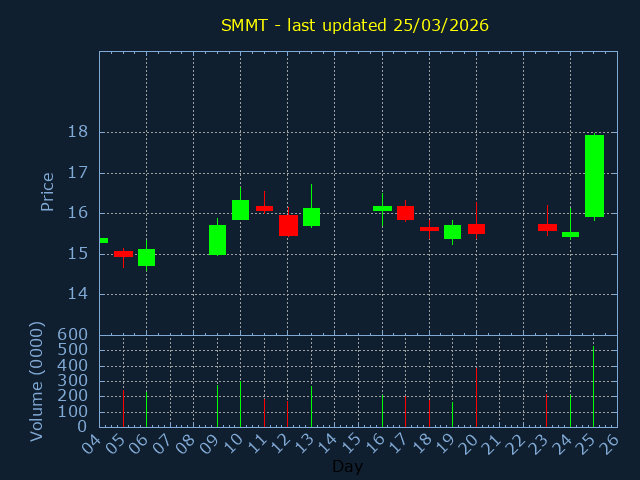Select the green volume bar on day 10
This screenshot has width=640, height=480.
pos(240,404)
